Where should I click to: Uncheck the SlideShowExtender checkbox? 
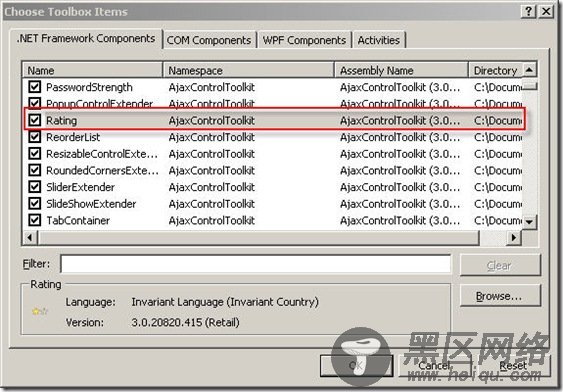point(34,204)
